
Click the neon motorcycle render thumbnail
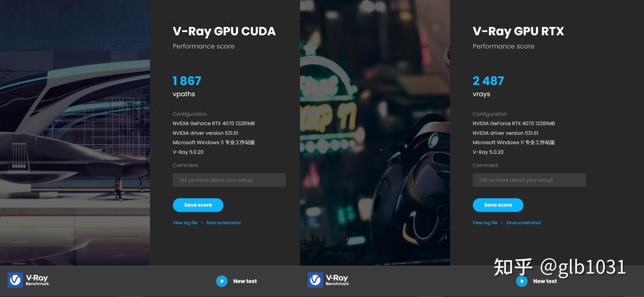click(375, 133)
